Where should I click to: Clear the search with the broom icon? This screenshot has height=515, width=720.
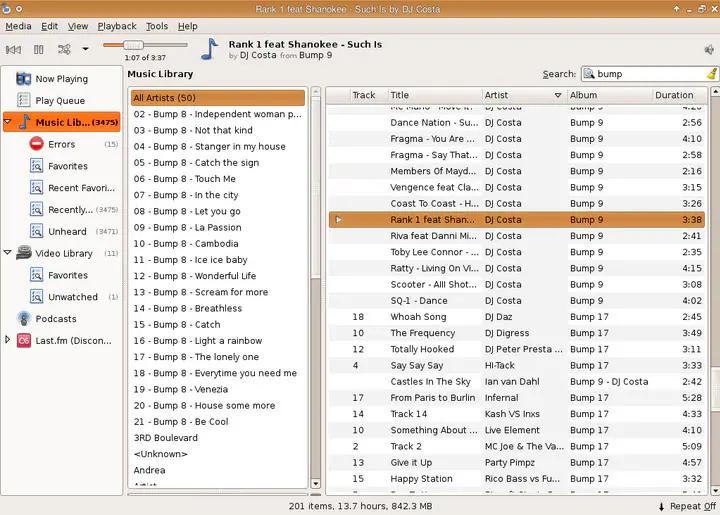[x=711, y=73]
